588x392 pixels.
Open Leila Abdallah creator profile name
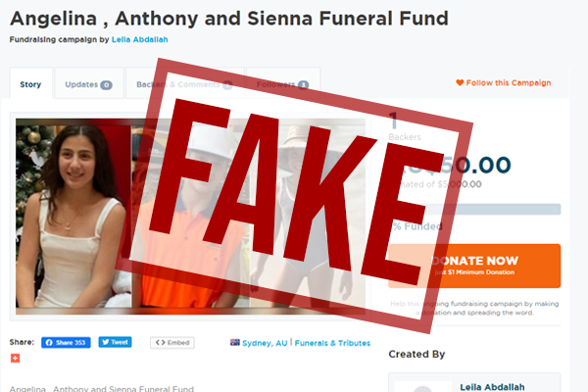tap(492, 387)
